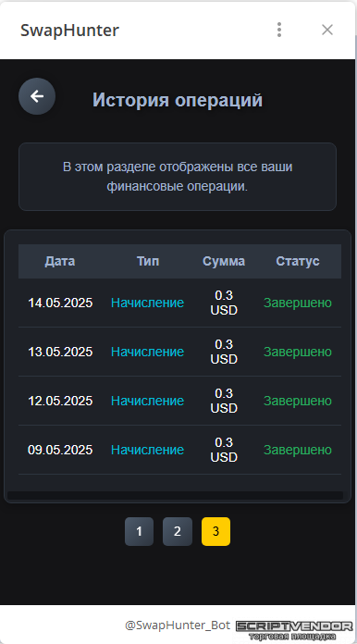The height and width of the screenshot is (644, 357).
Task: Click Начисление in the 12.05.2025 row
Action: point(147,401)
